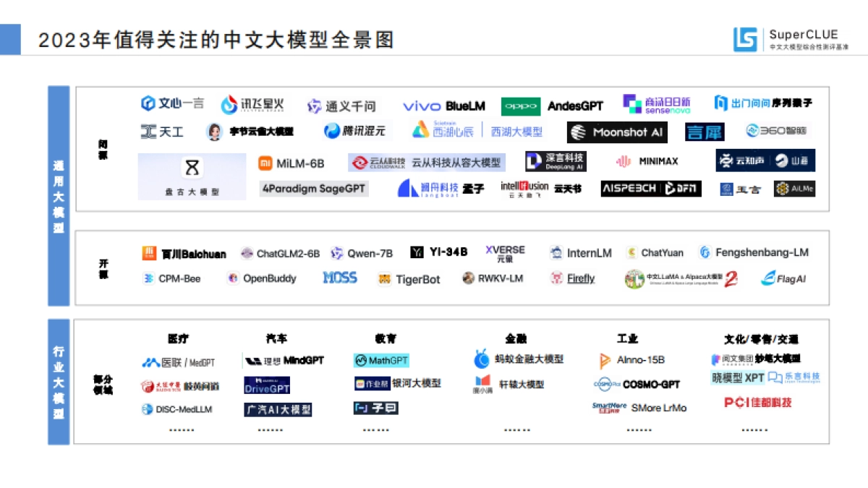The image size is (868, 488).
Task: Click the 通义千问 logo
Action: 341,106
